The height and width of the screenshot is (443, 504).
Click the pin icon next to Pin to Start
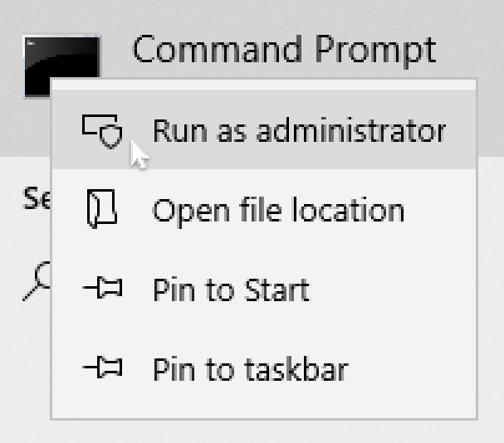coord(102,290)
